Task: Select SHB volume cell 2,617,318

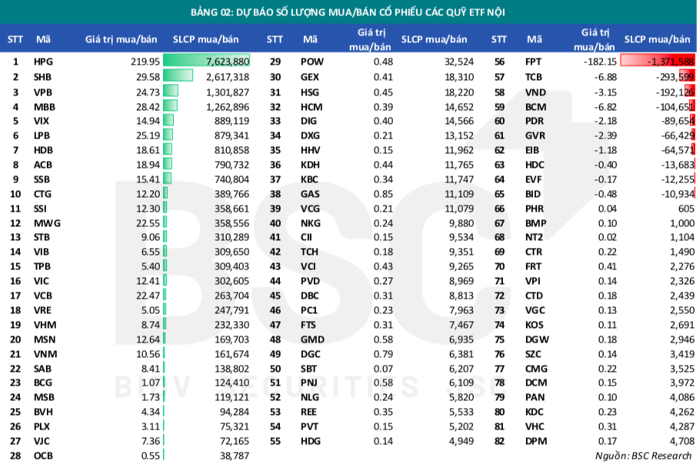Action: 222,76
